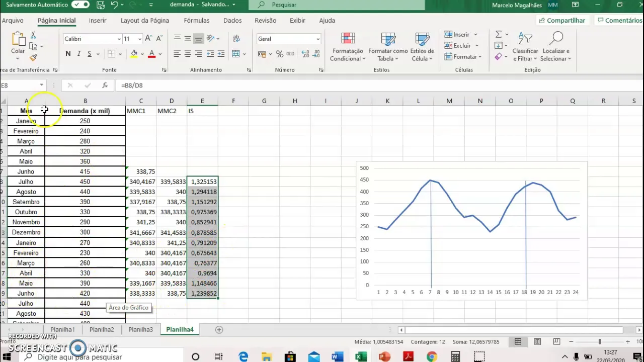Screen dimensions: 644x362
Task: Open the Conditional Formatting menu icon
Action: (x=348, y=39)
